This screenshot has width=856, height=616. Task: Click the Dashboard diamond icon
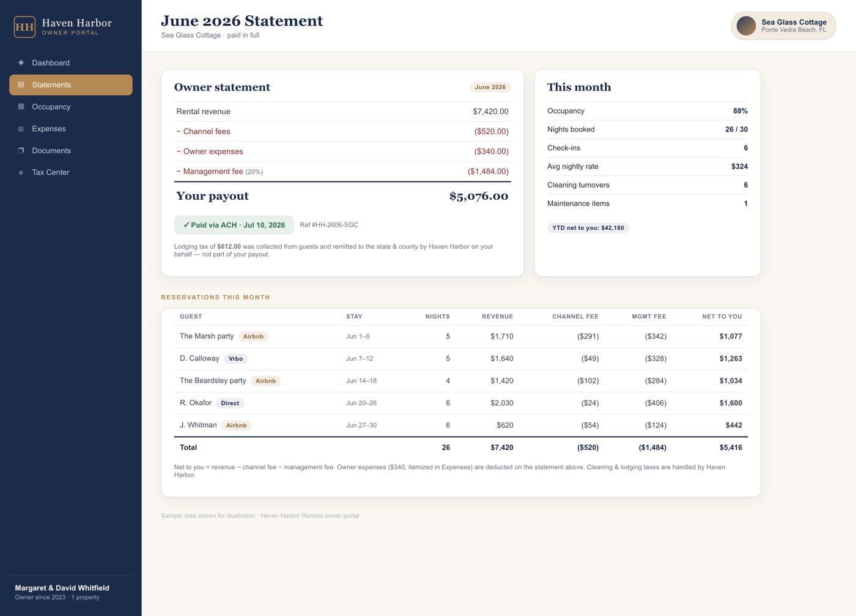coord(21,63)
